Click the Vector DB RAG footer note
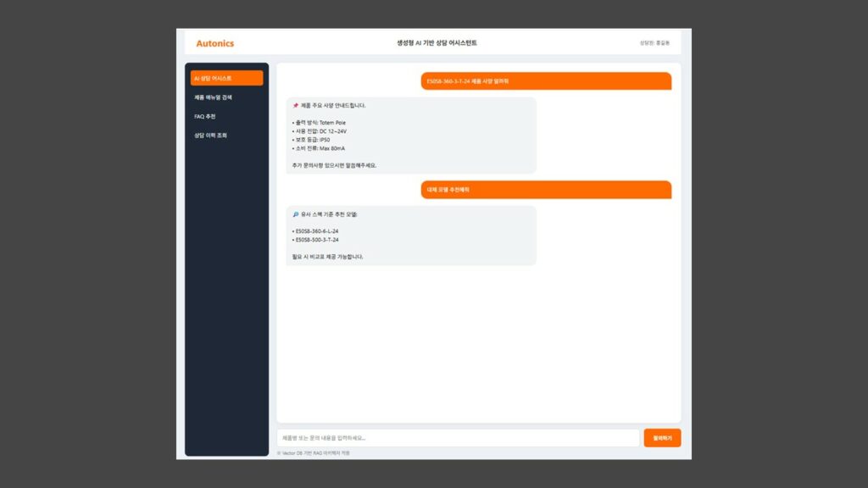This screenshot has width=868, height=488. tap(314, 453)
